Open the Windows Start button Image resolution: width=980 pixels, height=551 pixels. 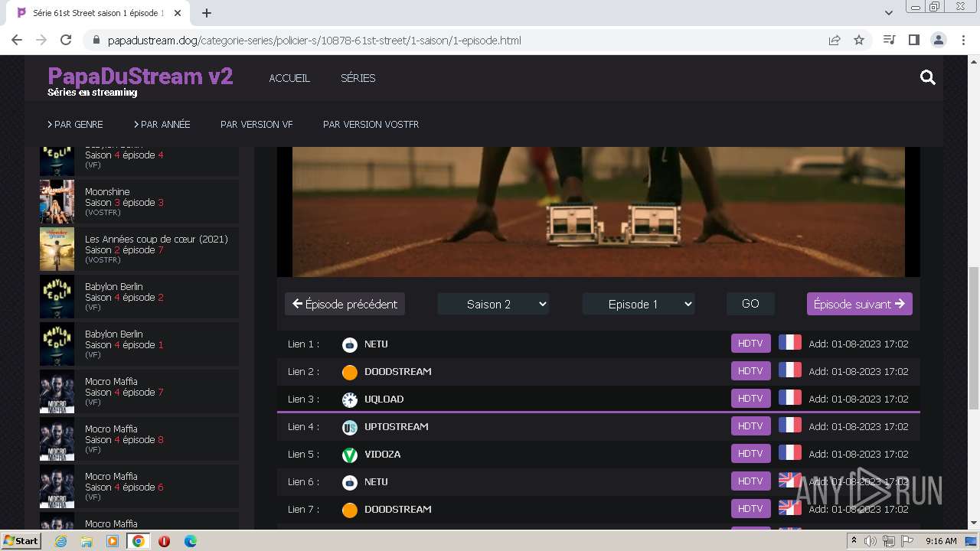[x=21, y=541]
